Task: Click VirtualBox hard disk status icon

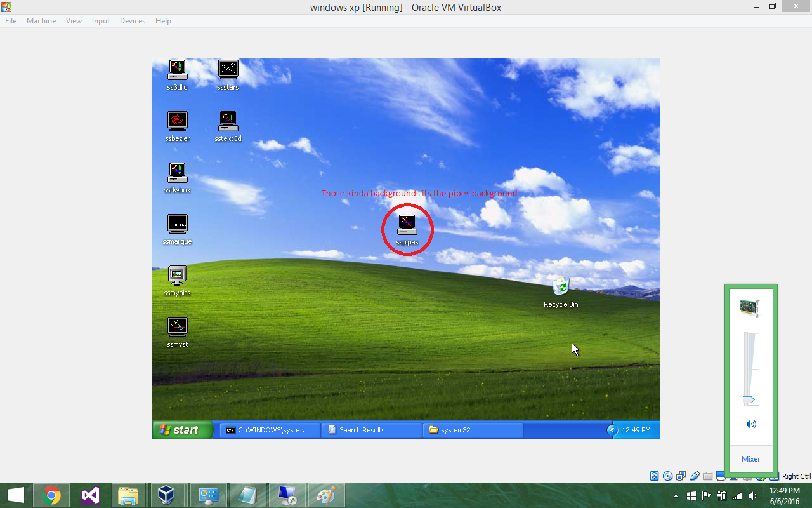Action: tap(654, 476)
